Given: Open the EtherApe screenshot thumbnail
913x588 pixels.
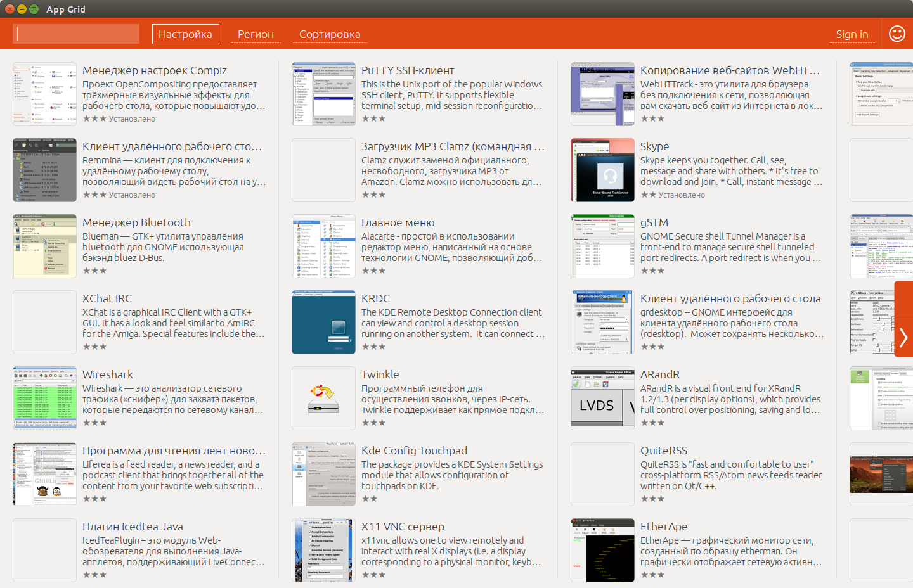Looking at the screenshot, I should point(602,550).
